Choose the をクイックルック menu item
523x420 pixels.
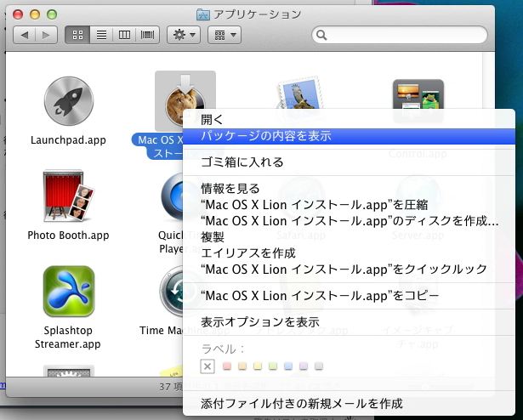pyautogui.click(x=349, y=269)
